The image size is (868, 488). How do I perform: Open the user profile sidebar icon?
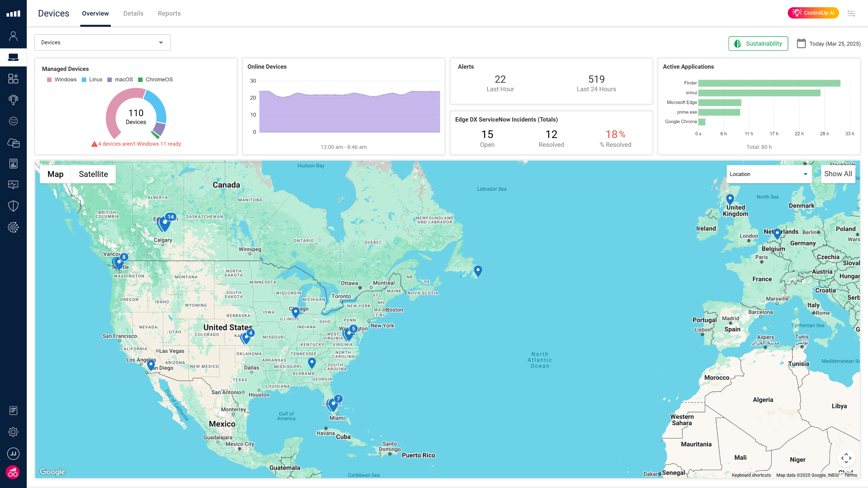pos(13,36)
